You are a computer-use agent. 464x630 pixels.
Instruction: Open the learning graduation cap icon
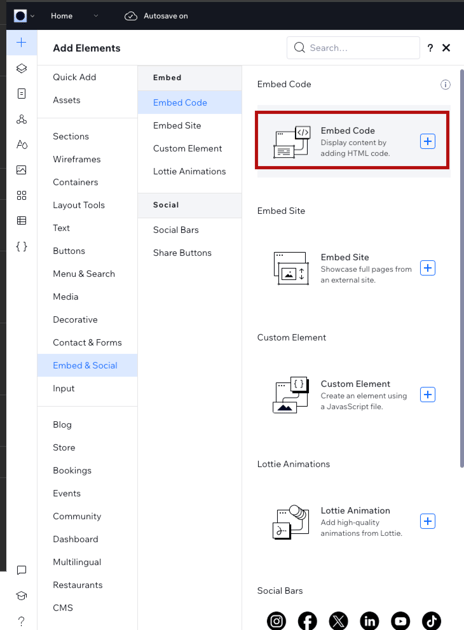coord(22,595)
